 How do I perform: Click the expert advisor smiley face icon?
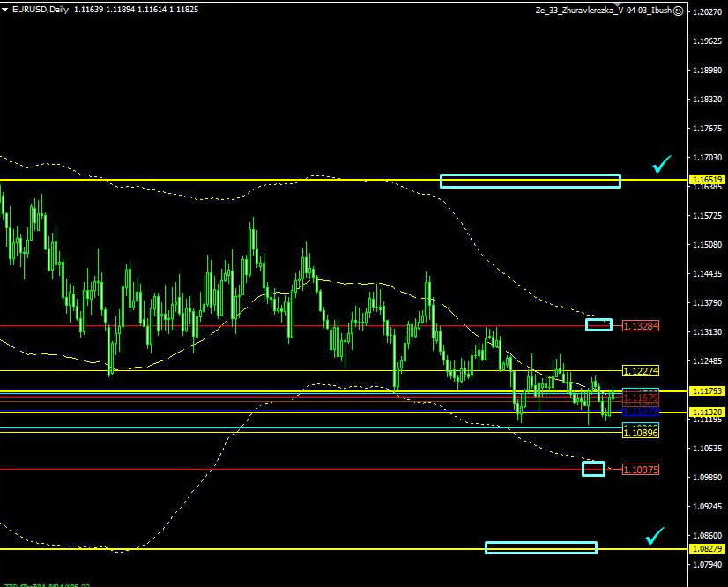coord(678,11)
